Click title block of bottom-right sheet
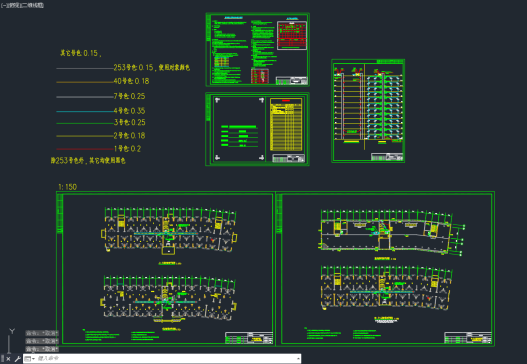 point(468,337)
